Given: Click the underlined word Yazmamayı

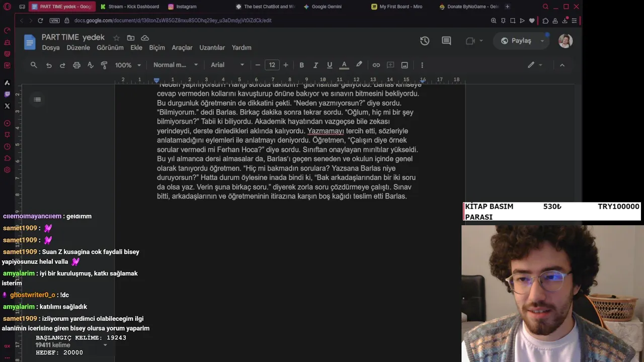Looking at the screenshot, I should click(326, 131).
